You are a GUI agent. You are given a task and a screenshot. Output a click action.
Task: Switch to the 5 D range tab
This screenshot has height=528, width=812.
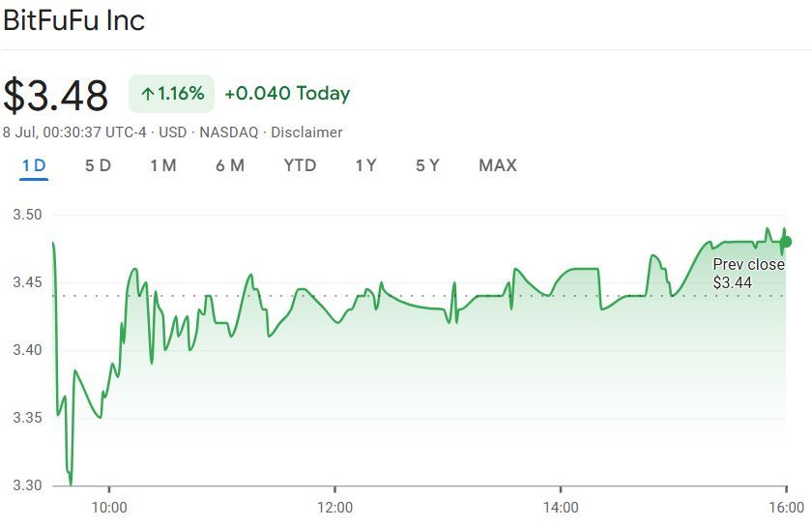(x=98, y=165)
